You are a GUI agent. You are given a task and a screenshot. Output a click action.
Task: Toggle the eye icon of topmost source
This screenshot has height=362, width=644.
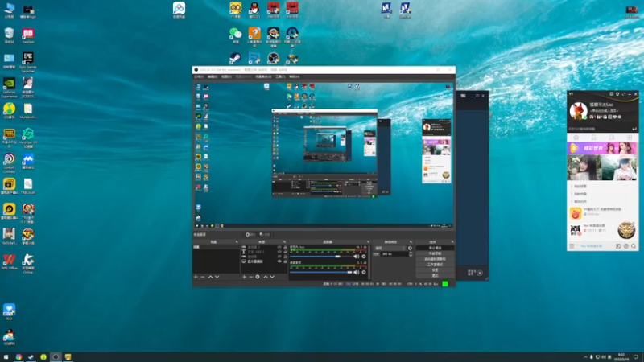(279, 247)
